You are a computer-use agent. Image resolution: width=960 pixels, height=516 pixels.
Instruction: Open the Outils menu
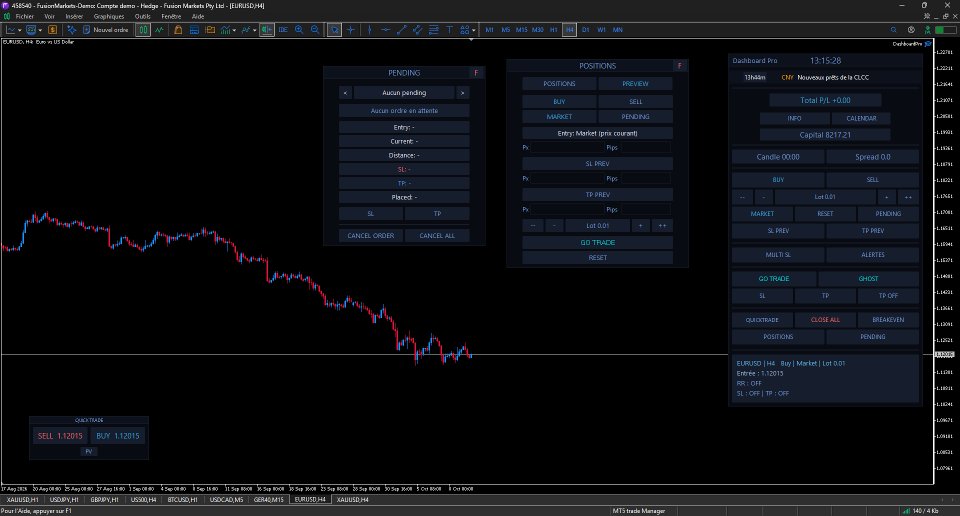click(x=143, y=17)
